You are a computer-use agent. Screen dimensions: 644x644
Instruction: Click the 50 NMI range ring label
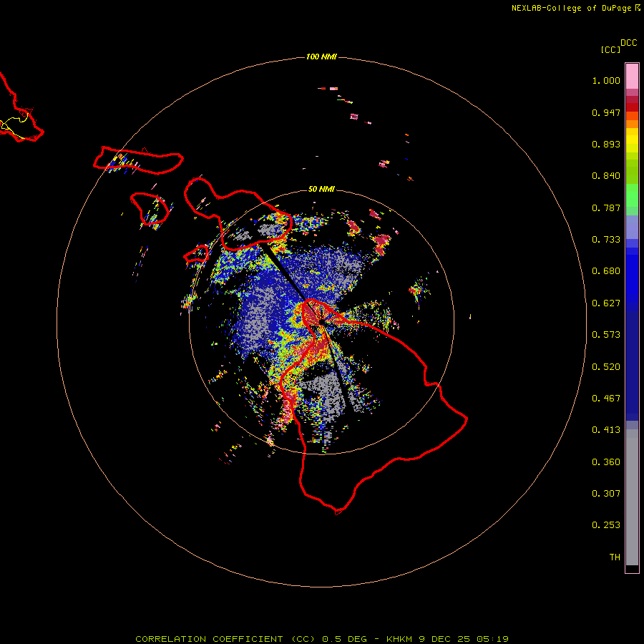[x=321, y=189]
